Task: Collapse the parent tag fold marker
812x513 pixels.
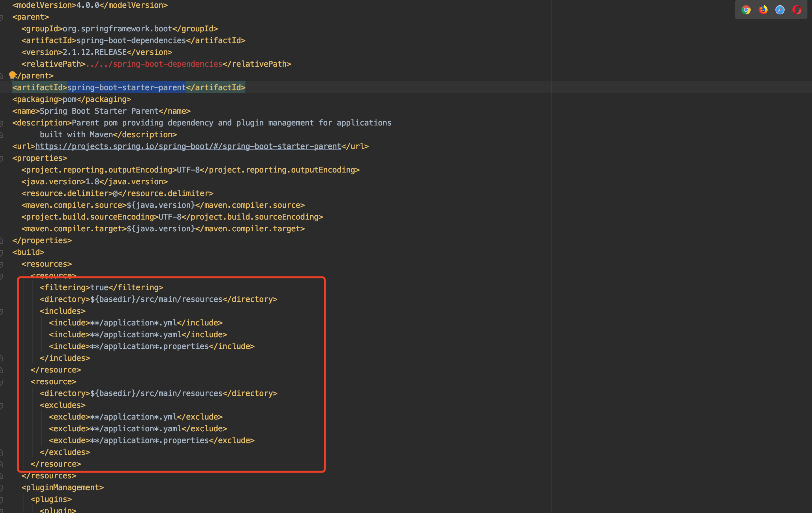Action: pos(1,17)
